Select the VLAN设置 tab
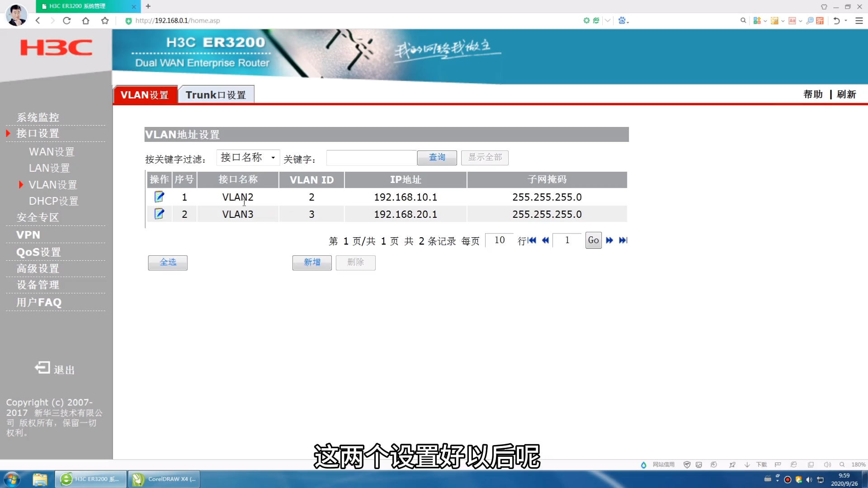Viewport: 868px width, 488px height. click(144, 94)
